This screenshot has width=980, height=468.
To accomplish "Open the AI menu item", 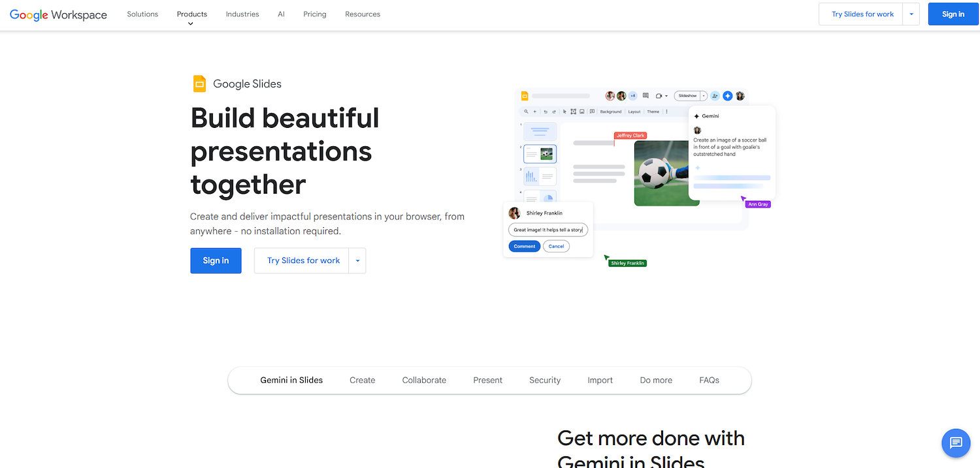I will [281, 14].
